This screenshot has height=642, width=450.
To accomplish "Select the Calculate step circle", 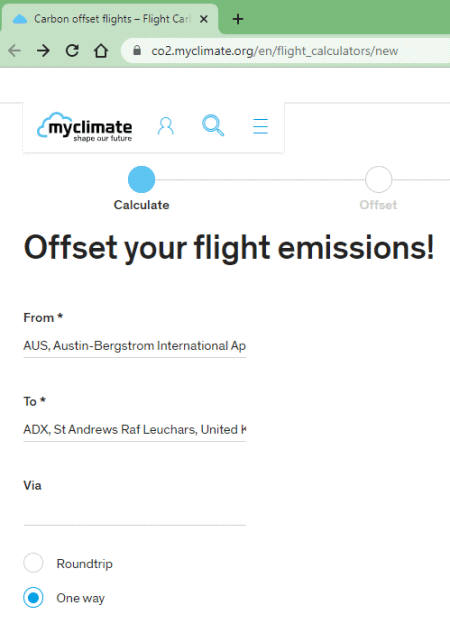I will (x=141, y=179).
